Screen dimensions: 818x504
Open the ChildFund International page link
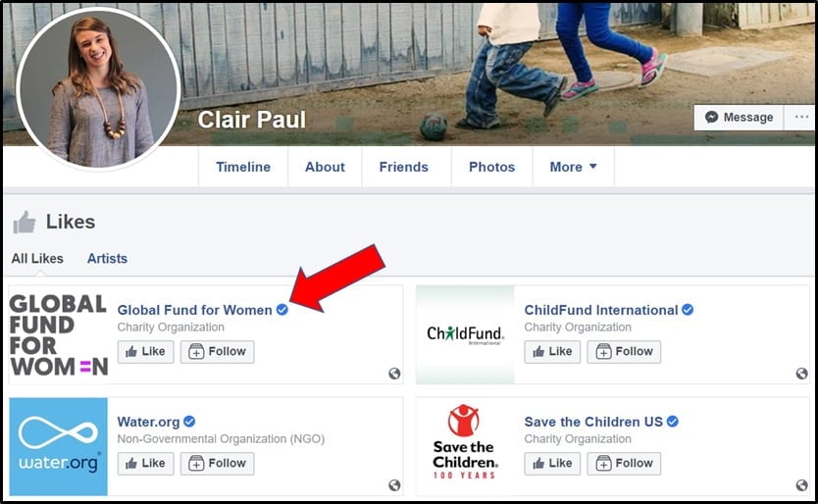click(601, 310)
